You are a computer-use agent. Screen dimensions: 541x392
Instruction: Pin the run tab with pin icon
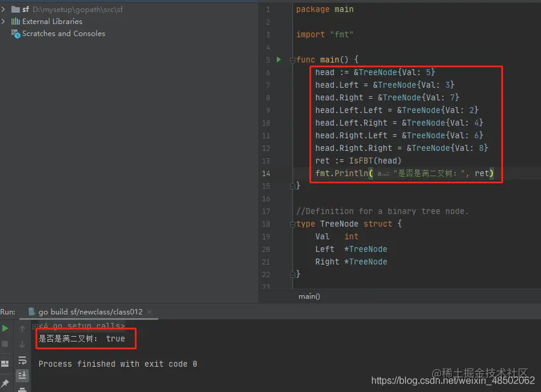[5, 383]
